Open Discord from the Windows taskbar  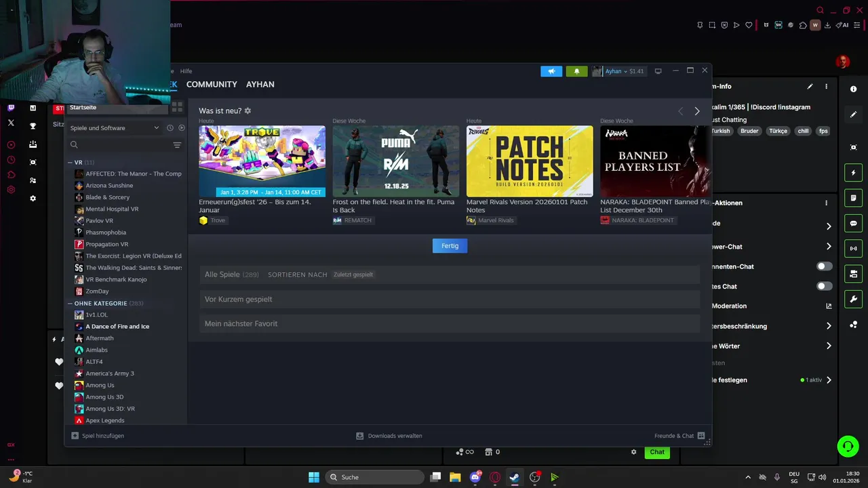(x=475, y=477)
